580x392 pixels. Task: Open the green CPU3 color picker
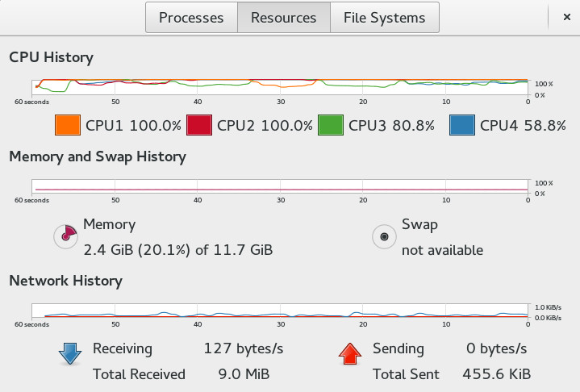(x=331, y=125)
